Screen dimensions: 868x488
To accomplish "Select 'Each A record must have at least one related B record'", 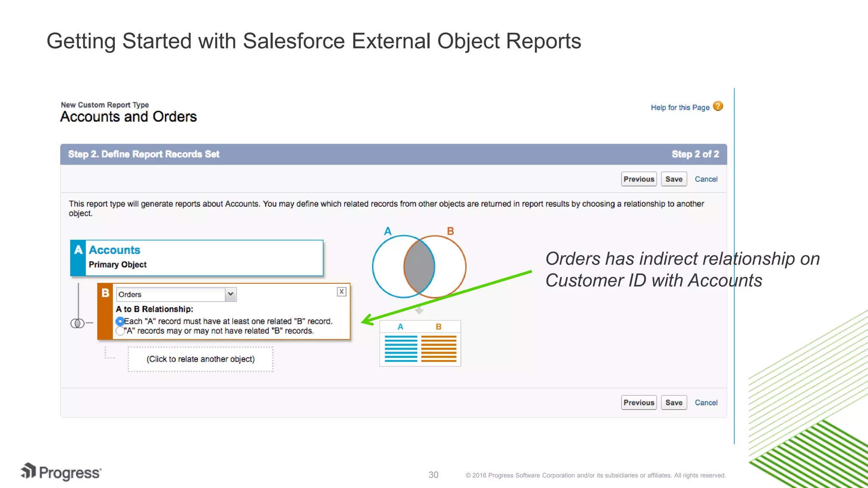I will pos(120,322).
